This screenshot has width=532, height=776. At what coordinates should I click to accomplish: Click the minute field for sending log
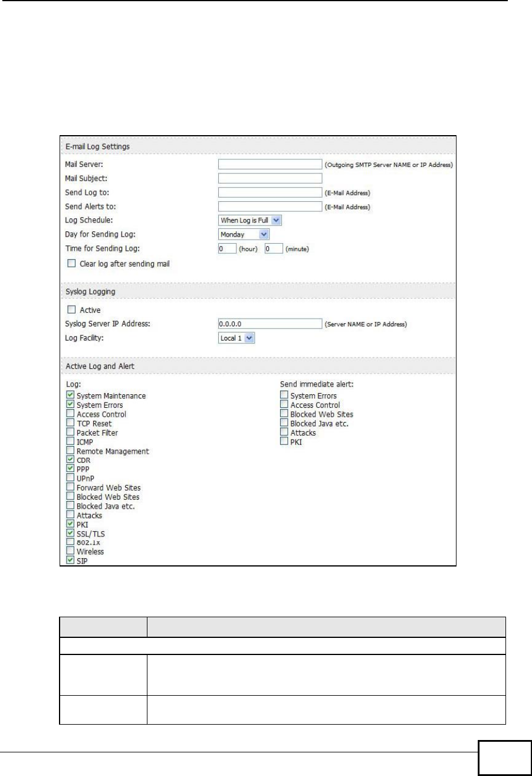pos(273,249)
